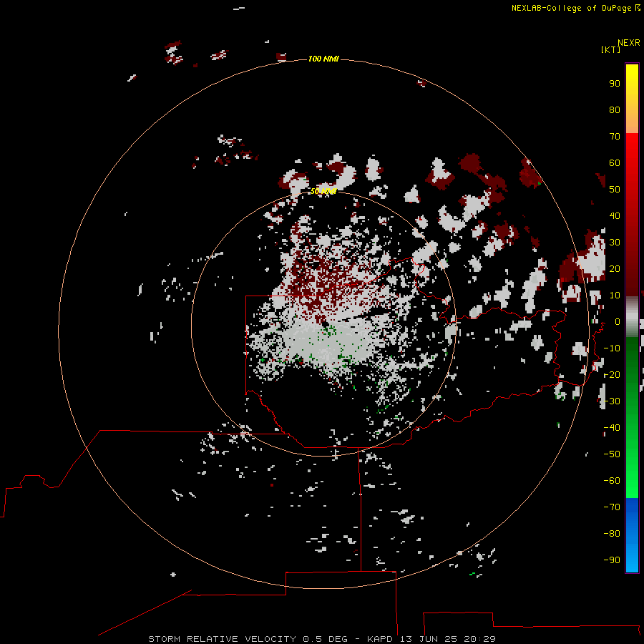
Task: Click the -90 value on velocity scale
Action: [x=612, y=560]
